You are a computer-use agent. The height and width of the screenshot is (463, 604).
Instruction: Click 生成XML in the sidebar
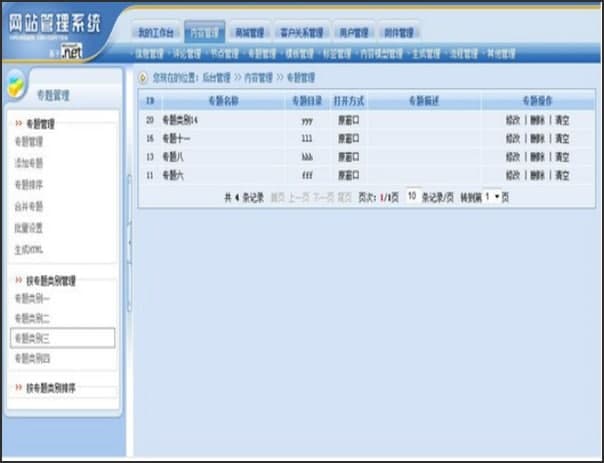[29, 250]
